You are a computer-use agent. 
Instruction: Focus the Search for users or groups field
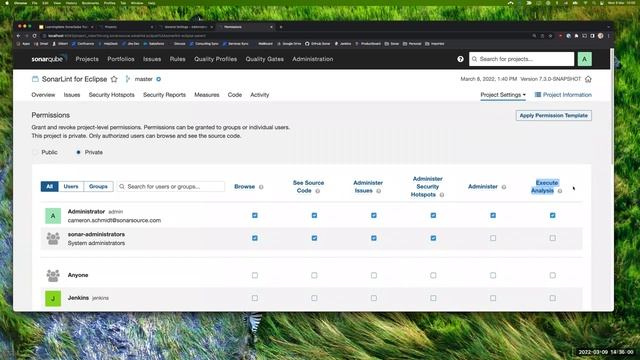[x=171, y=187]
